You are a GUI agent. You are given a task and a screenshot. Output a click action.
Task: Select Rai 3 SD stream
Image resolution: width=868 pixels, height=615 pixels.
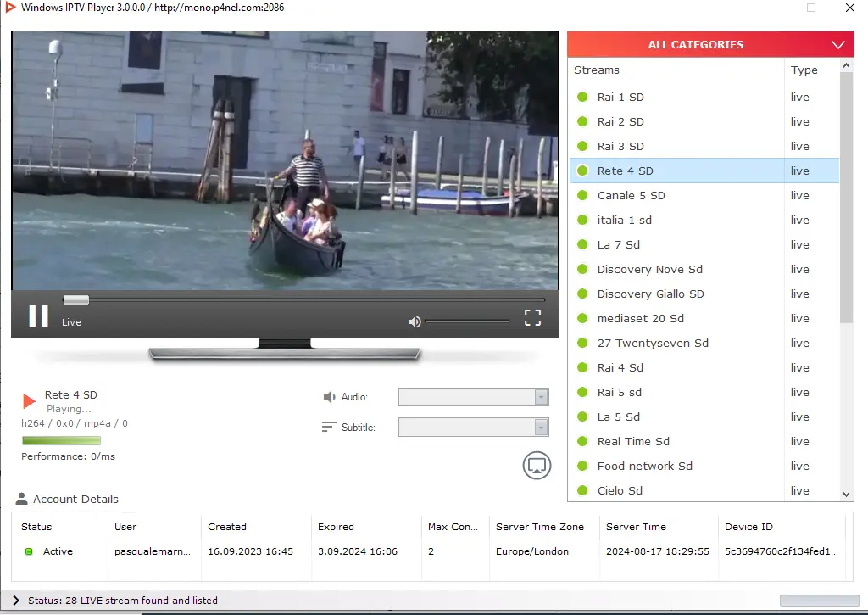[704, 146]
